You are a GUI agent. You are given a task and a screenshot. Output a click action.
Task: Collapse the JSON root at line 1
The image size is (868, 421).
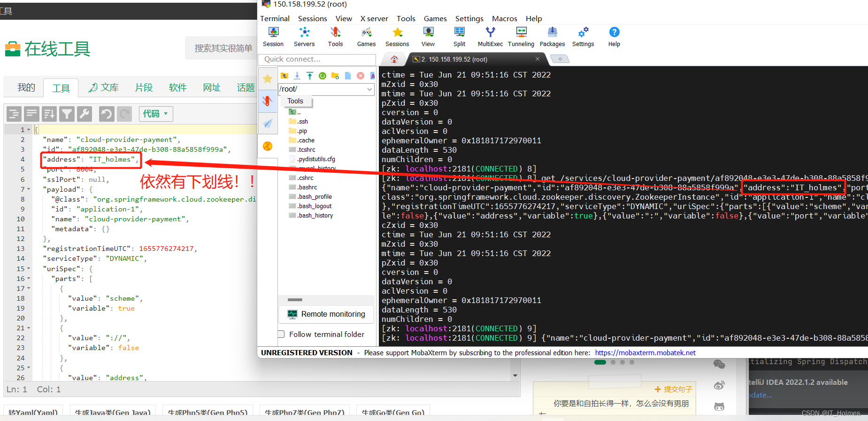pos(29,130)
